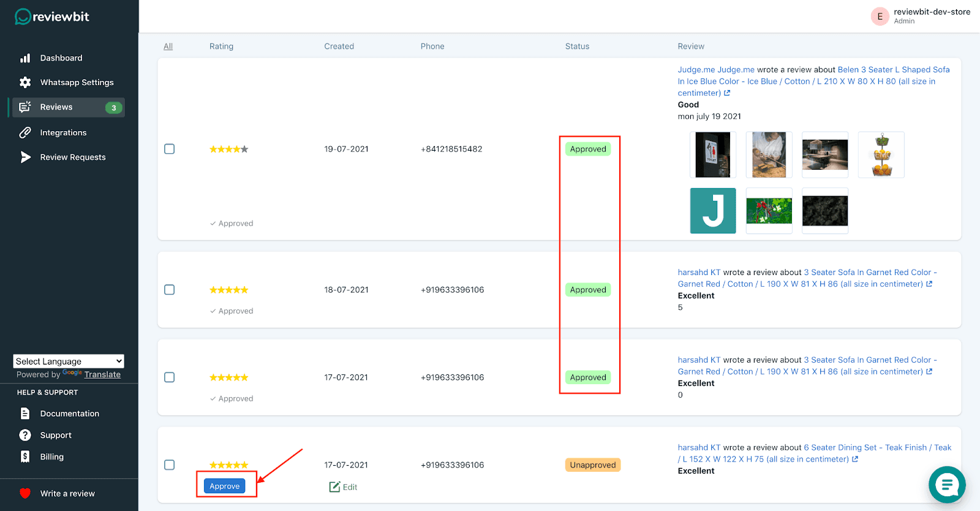Click the Dashboard bar chart icon
The height and width of the screenshot is (511, 980).
pos(25,58)
